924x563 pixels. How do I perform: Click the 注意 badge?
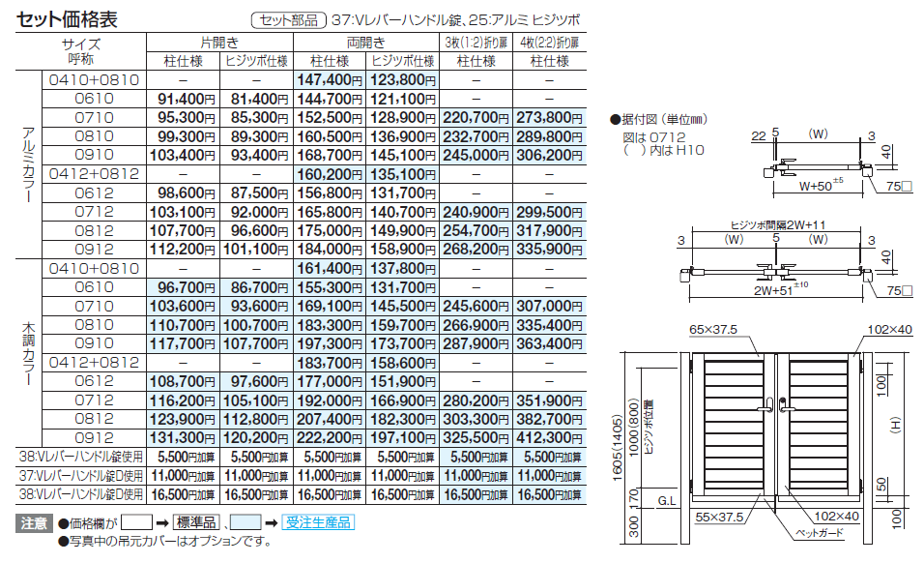pos(34,523)
